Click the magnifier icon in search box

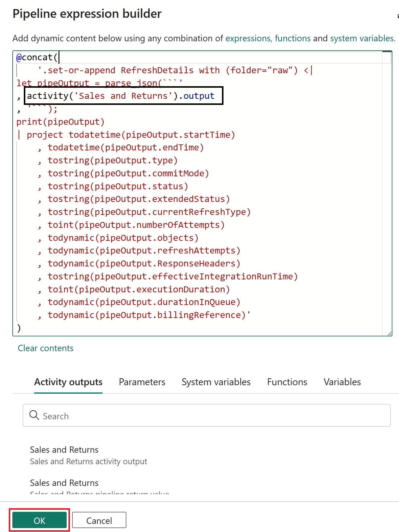[x=34, y=415]
